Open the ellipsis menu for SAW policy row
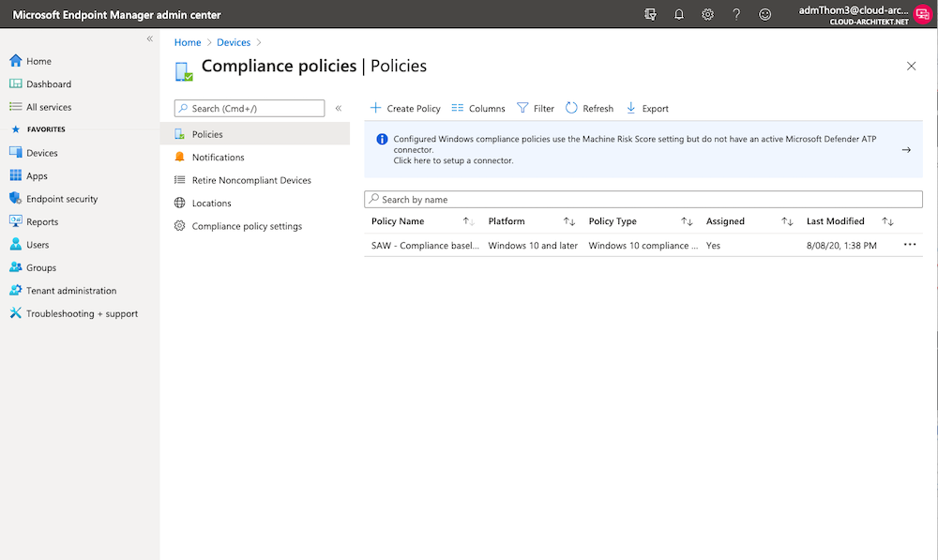Viewport: 938px width, 560px height. tap(910, 245)
